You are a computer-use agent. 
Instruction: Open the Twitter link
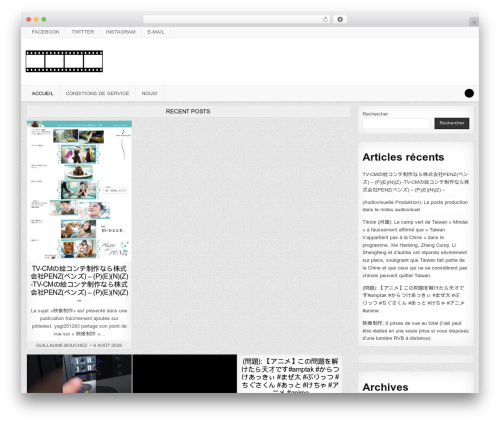pyautogui.click(x=83, y=32)
